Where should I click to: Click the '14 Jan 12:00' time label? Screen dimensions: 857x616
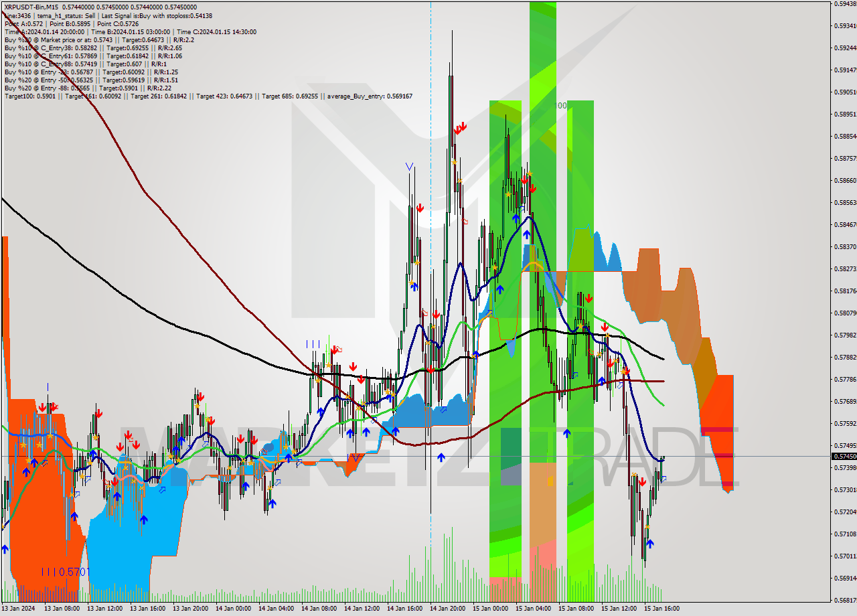click(x=363, y=609)
